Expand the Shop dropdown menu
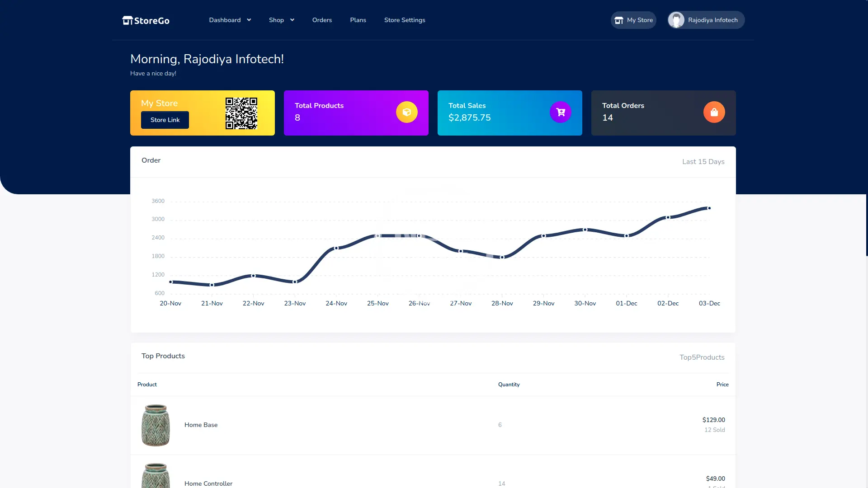The width and height of the screenshot is (868, 488). click(281, 20)
